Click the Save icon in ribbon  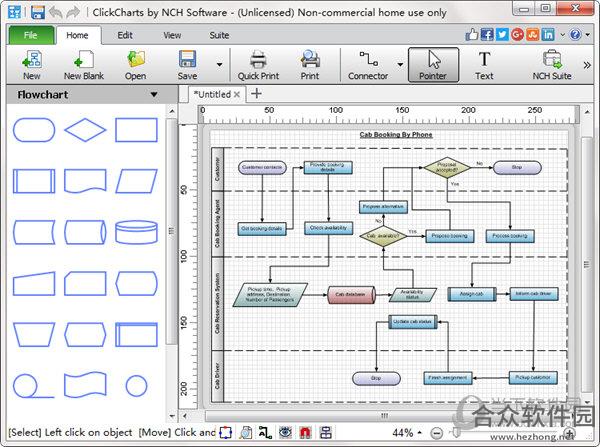tap(188, 65)
